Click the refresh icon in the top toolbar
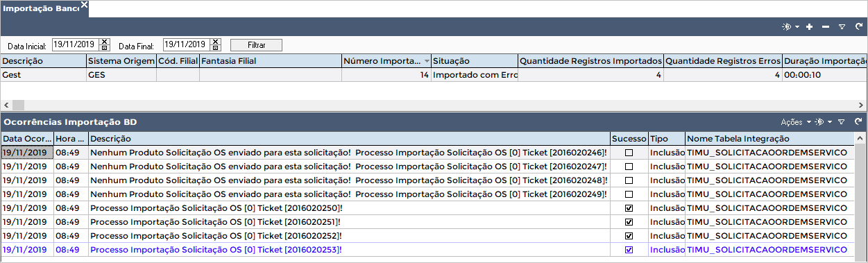868x263 pixels. 858,26
